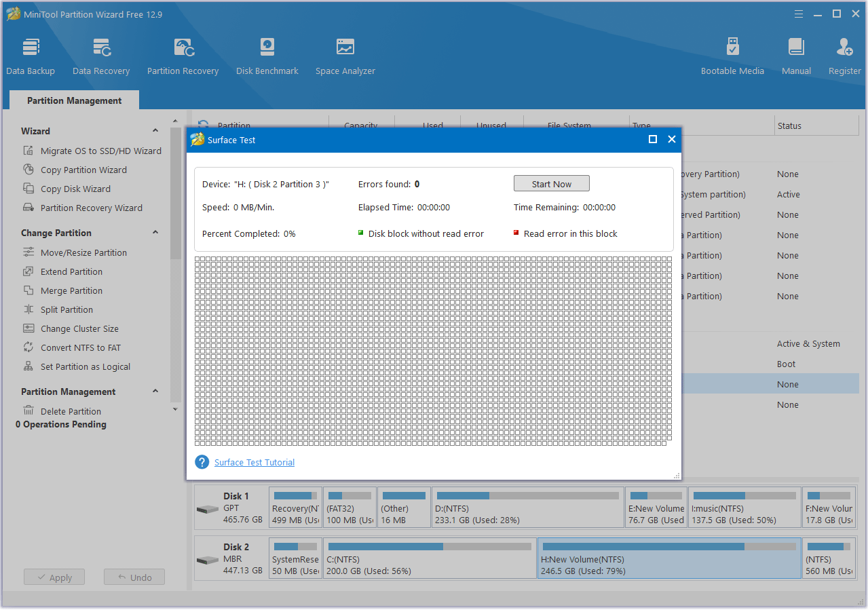Screen dimensions: 868x610
Task: Select the (Other) 16 MB partition block
Action: coord(404,507)
